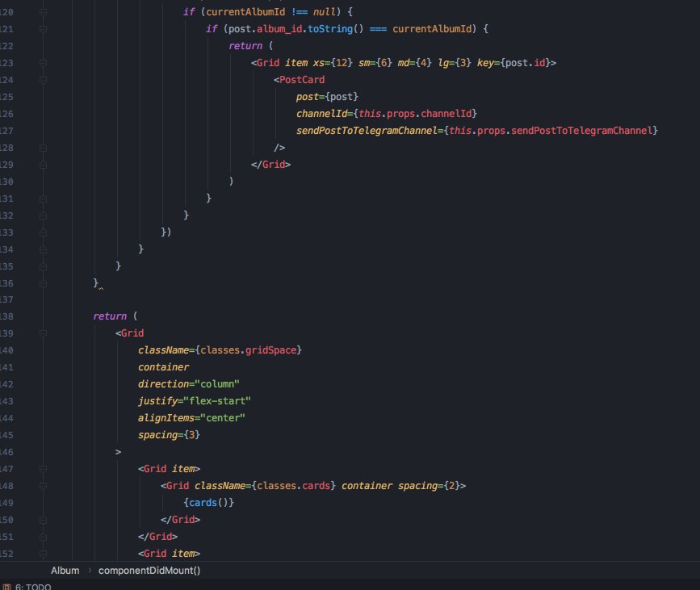The height and width of the screenshot is (590, 700).
Task: Click the 'classes.gridSpace' expression
Action: [x=248, y=350]
